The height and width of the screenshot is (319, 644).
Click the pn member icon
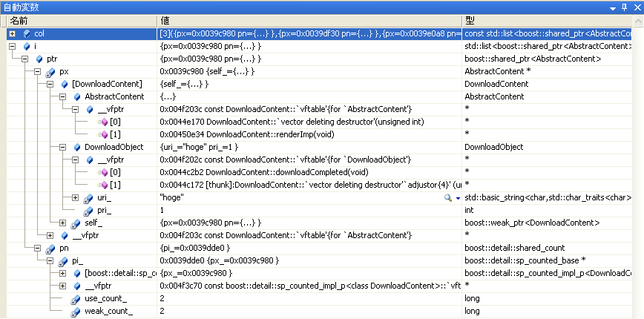click(x=51, y=249)
